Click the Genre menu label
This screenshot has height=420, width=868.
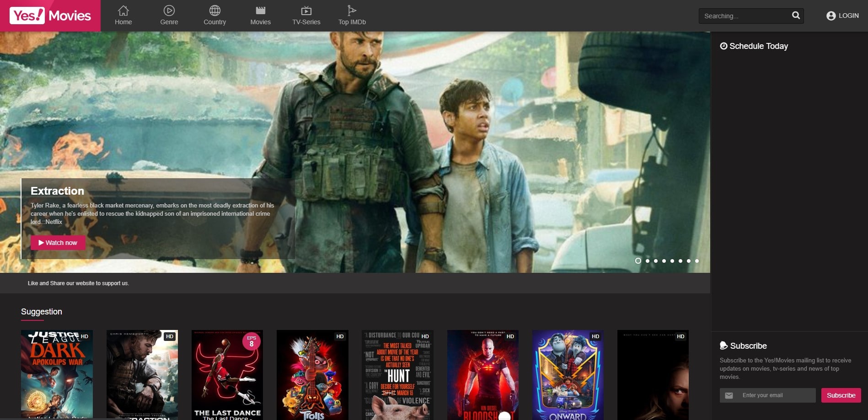(x=169, y=22)
